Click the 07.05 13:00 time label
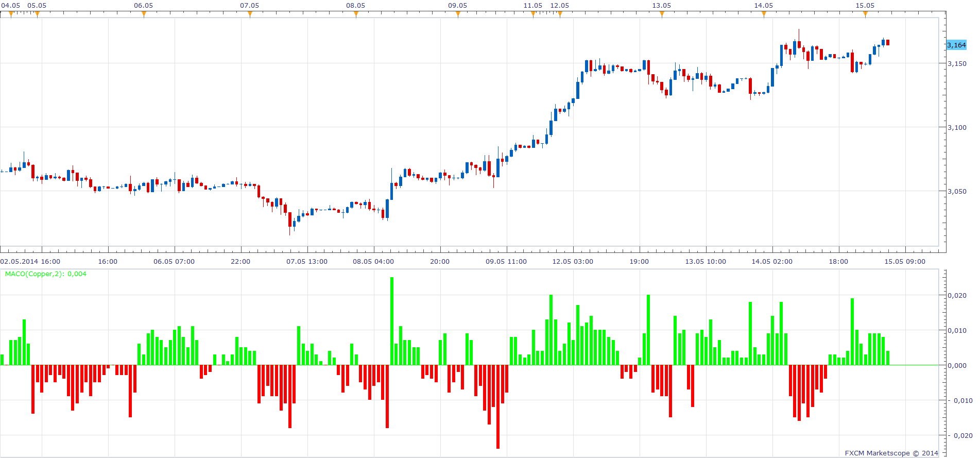The image size is (980, 458). point(307,262)
